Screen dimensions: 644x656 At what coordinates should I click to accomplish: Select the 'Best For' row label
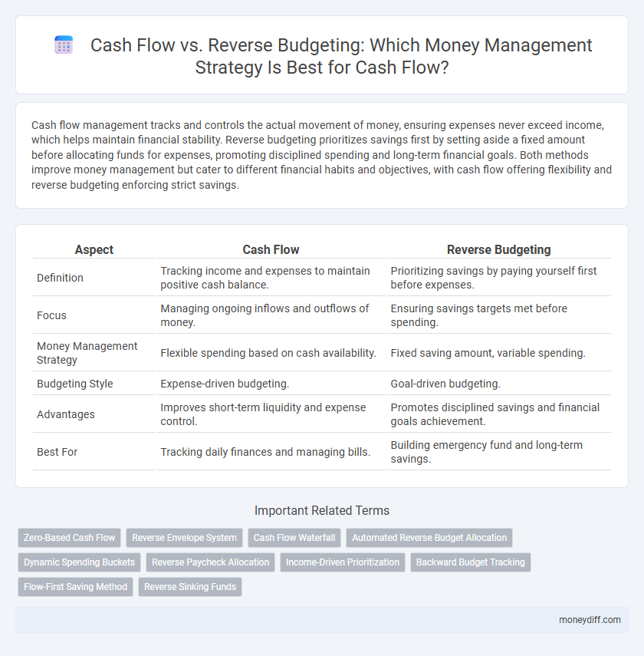[x=57, y=452]
